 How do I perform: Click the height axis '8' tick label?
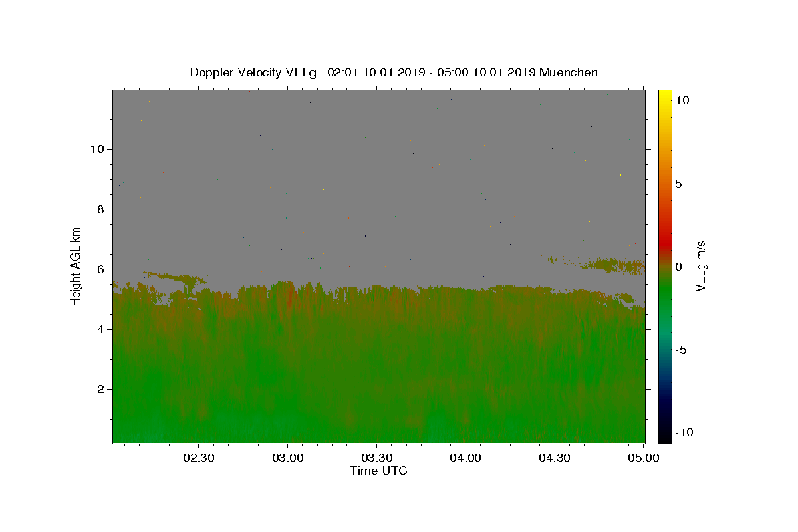(x=102, y=209)
